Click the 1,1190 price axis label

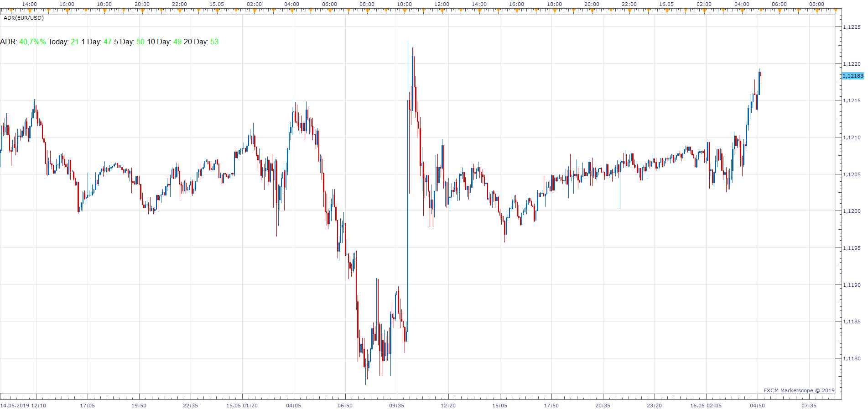[x=852, y=285]
